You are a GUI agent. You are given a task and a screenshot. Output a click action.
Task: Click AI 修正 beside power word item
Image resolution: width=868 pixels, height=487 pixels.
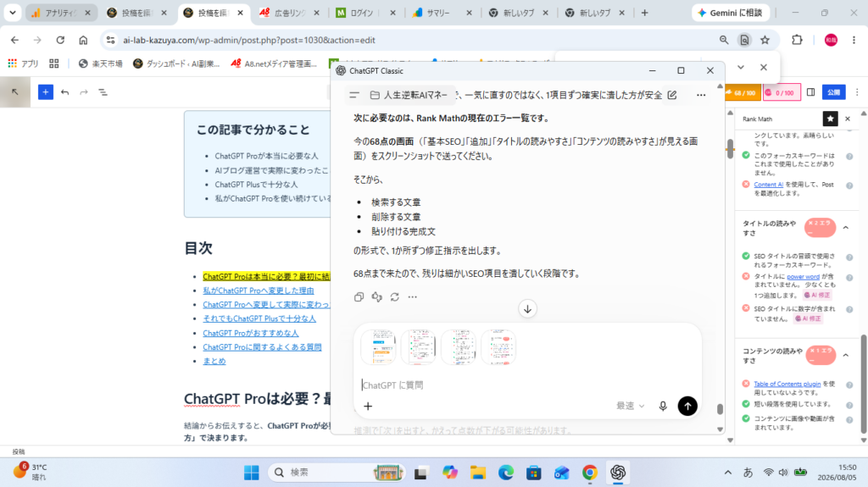818,295
